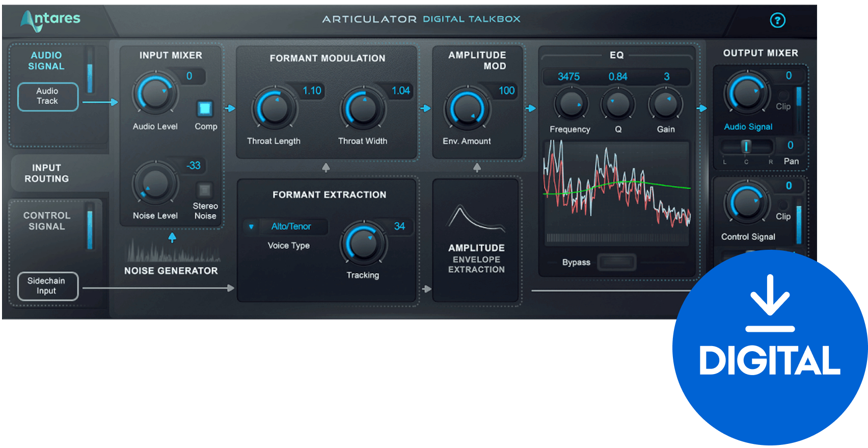Enable the Stereo Noise switch
The height and width of the screenshot is (448, 868).
tap(205, 190)
